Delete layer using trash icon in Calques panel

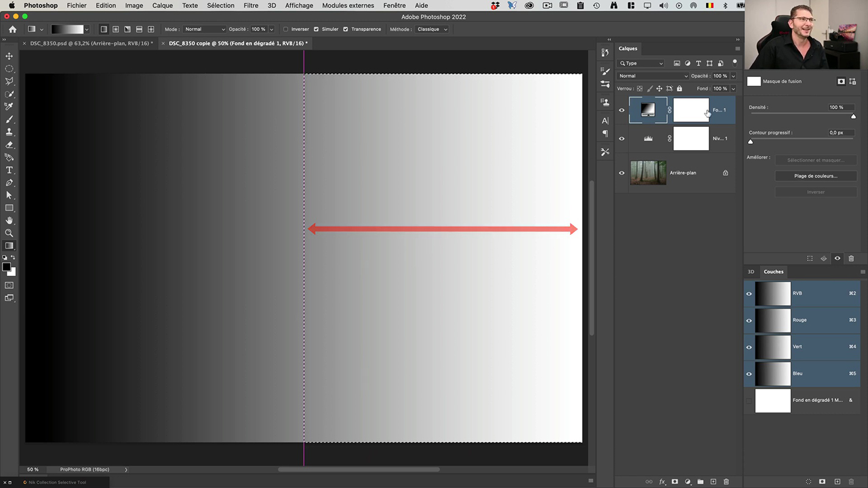click(x=726, y=482)
